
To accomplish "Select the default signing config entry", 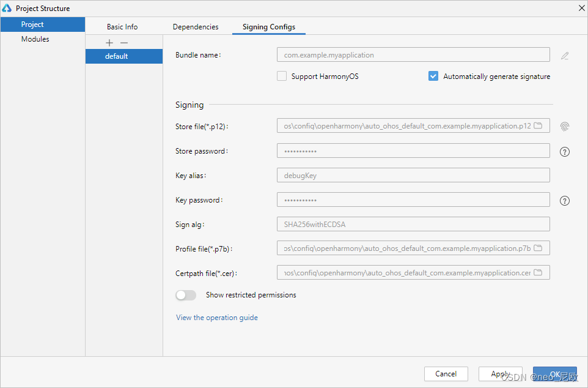I will tap(124, 56).
